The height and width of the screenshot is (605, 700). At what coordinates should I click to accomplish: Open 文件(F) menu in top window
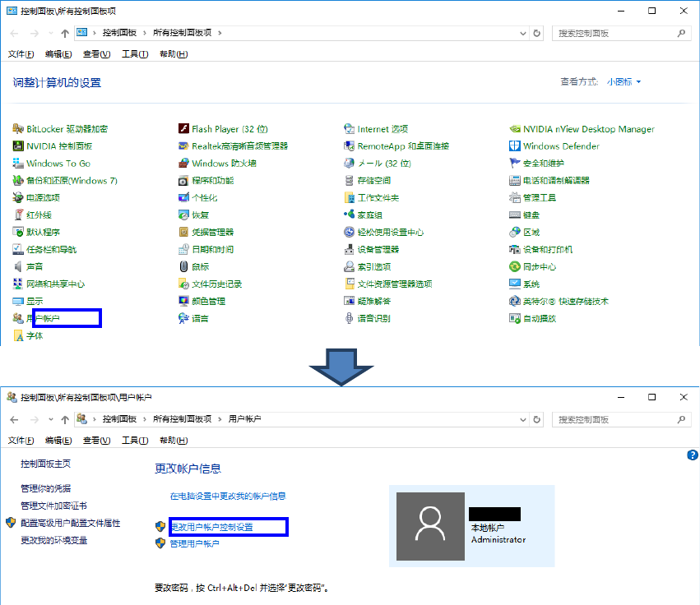pyautogui.click(x=21, y=54)
